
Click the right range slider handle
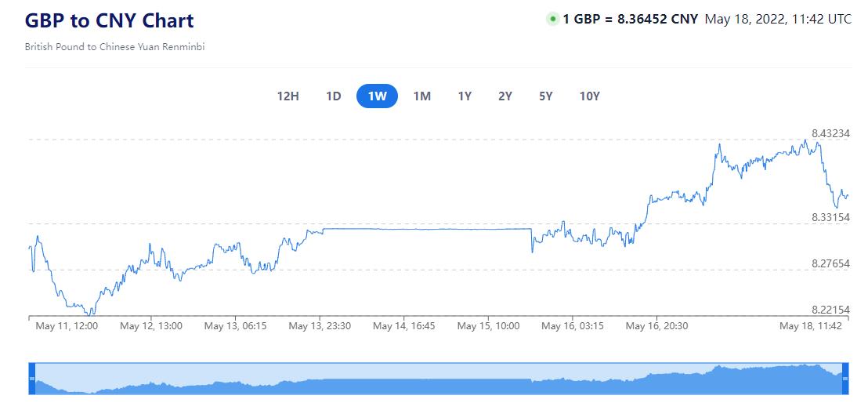[844, 379]
